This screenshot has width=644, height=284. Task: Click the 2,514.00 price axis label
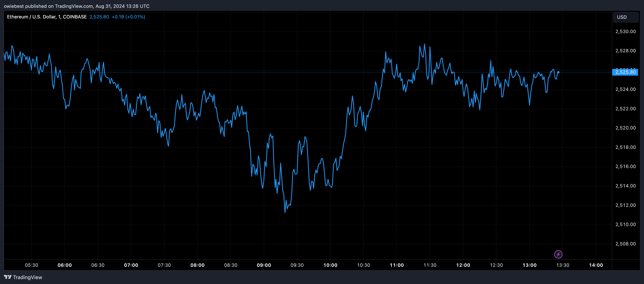pyautogui.click(x=626, y=186)
